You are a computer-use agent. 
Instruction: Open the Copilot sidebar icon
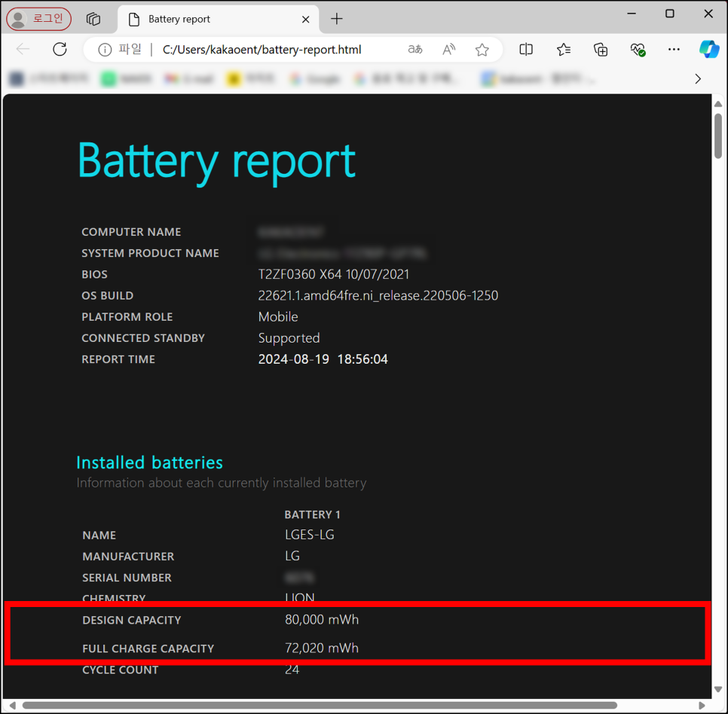(x=709, y=49)
